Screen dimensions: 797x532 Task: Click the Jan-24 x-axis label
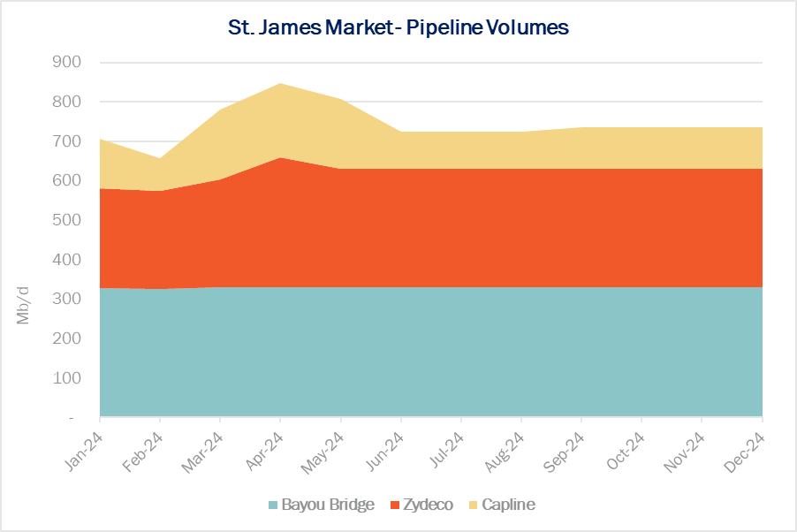click(x=84, y=451)
